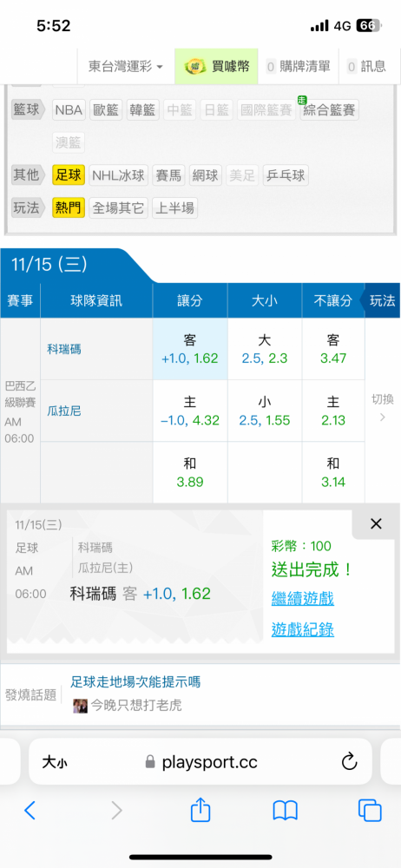Select the 國際籃賽 filter
The height and width of the screenshot is (868, 401).
266,110
